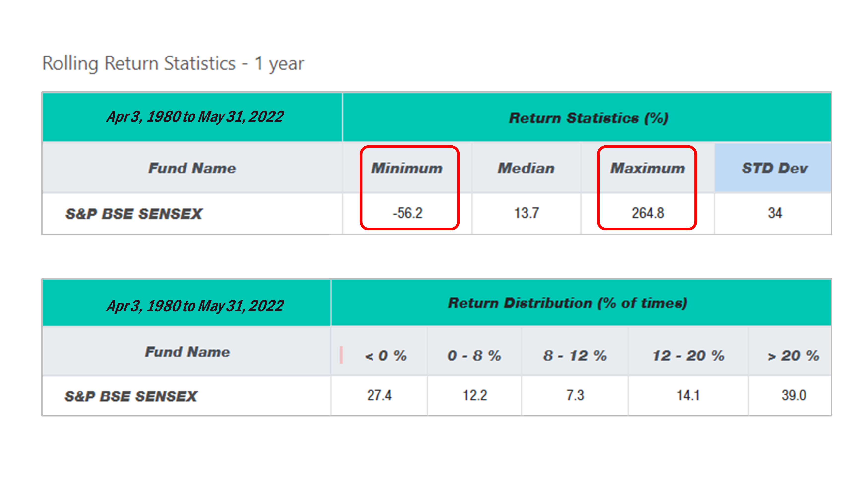Select the '< 0 %' column header
Image resolution: width=868 pixels, height=488 pixels.
point(386,356)
